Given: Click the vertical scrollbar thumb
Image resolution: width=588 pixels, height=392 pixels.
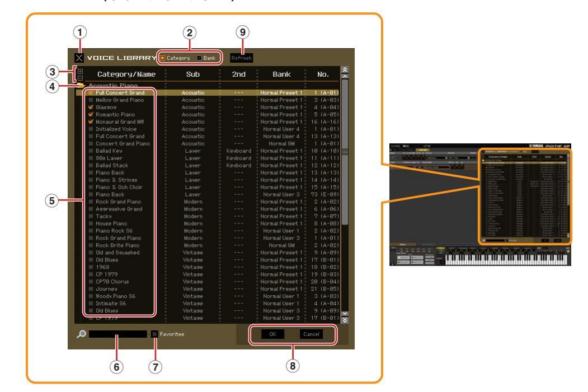Looking at the screenshot, I should pyautogui.click(x=345, y=151).
